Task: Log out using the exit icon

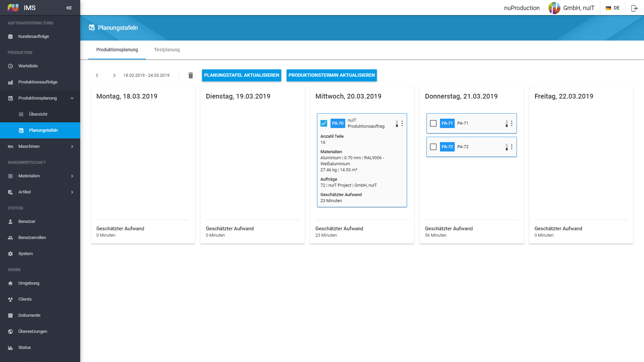Action: pos(634,8)
